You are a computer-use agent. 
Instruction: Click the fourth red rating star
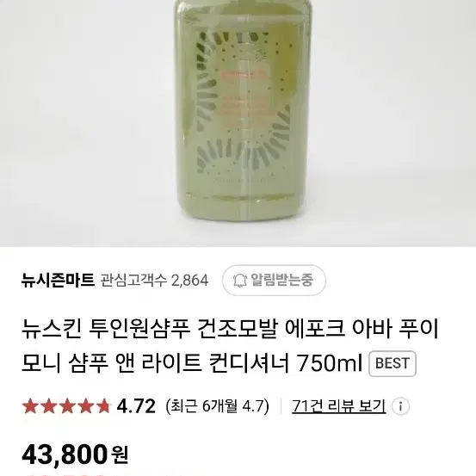point(85,406)
